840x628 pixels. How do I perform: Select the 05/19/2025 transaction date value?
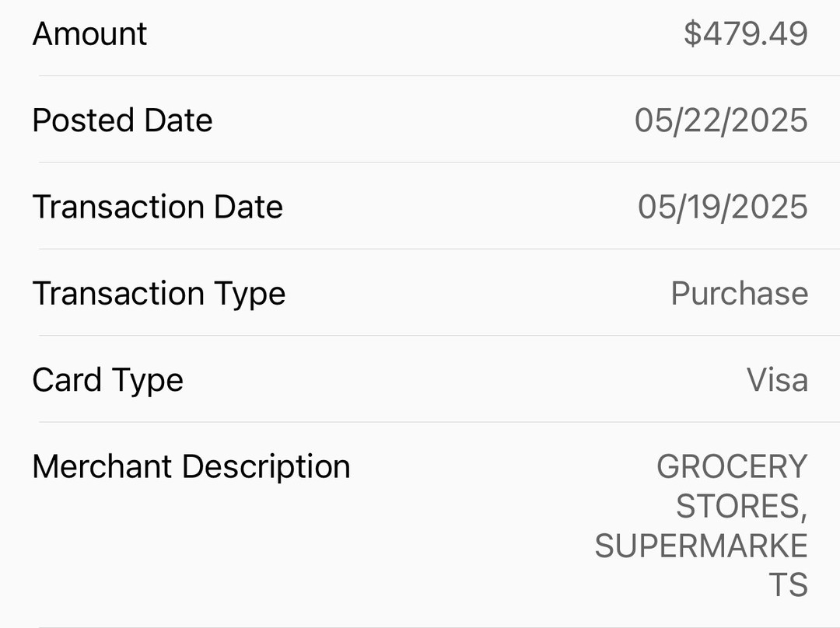[x=723, y=208]
